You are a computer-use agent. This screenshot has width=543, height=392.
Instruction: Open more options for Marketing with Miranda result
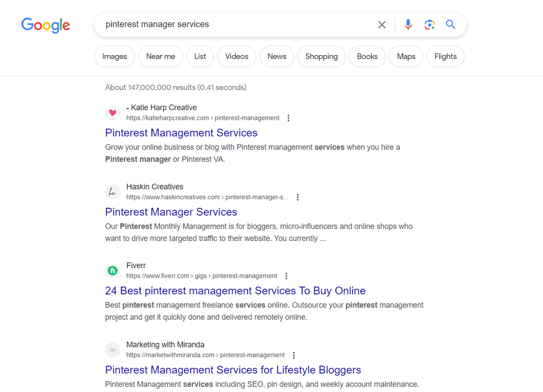point(294,355)
